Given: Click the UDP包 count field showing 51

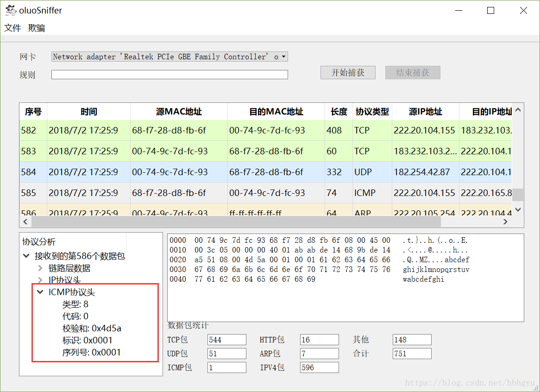Looking at the screenshot, I should click(227, 354).
